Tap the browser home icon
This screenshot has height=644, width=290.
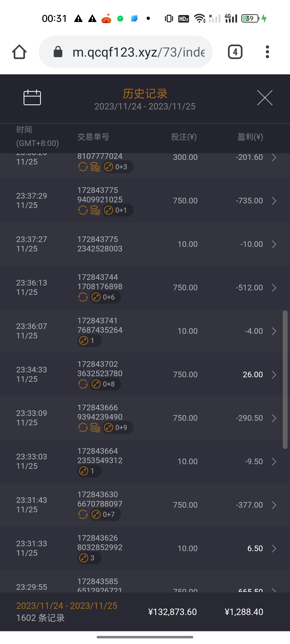pyautogui.click(x=19, y=52)
